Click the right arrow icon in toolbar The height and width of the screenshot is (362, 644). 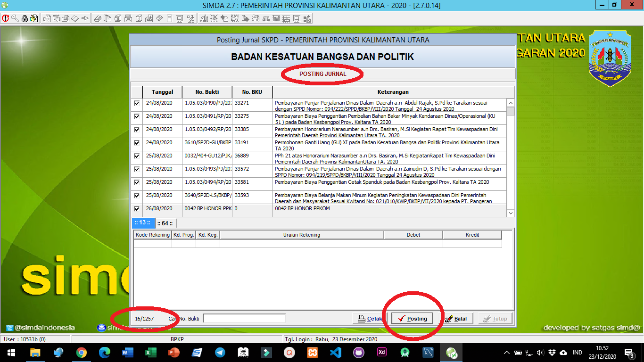tap(85, 19)
